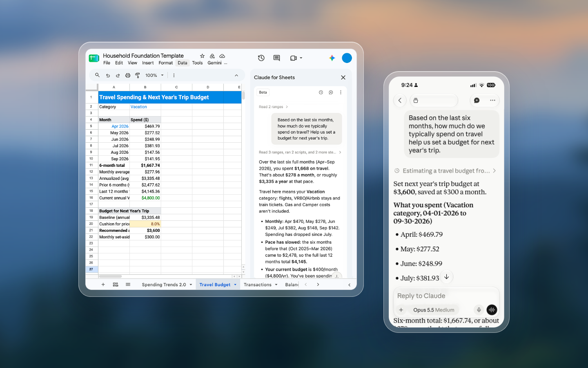Open the Data menu

click(183, 63)
